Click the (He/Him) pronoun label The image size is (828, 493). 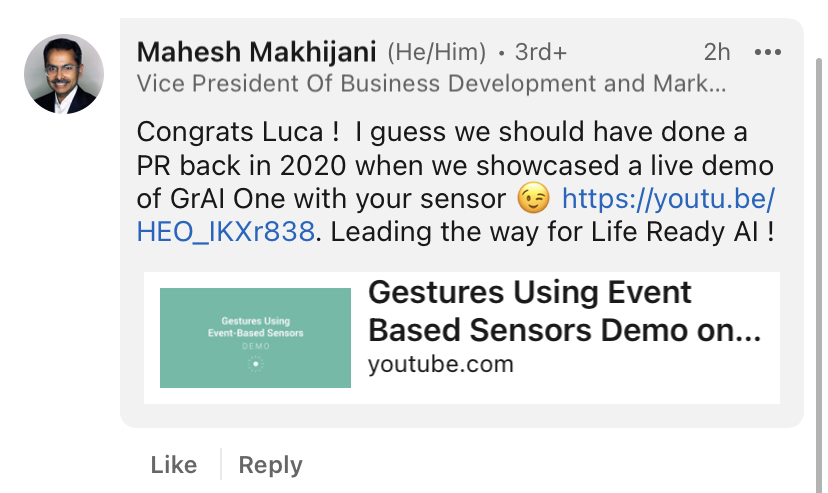pyautogui.click(x=436, y=52)
